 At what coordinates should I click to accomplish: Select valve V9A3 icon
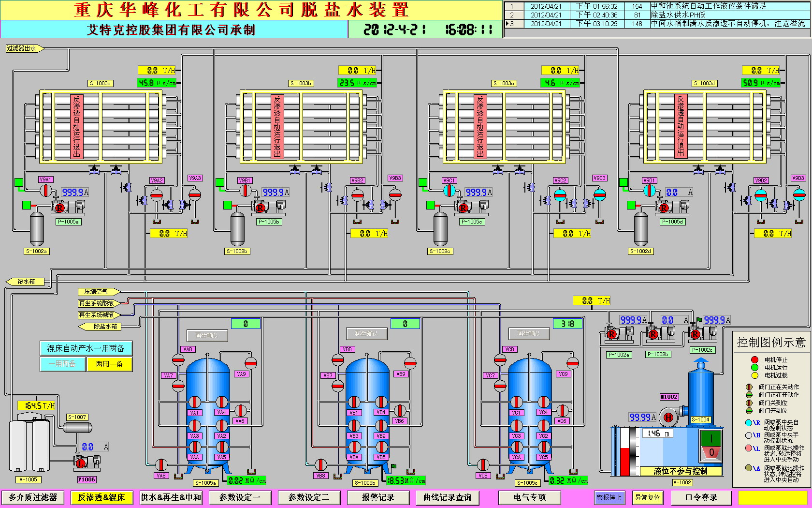[x=195, y=194]
